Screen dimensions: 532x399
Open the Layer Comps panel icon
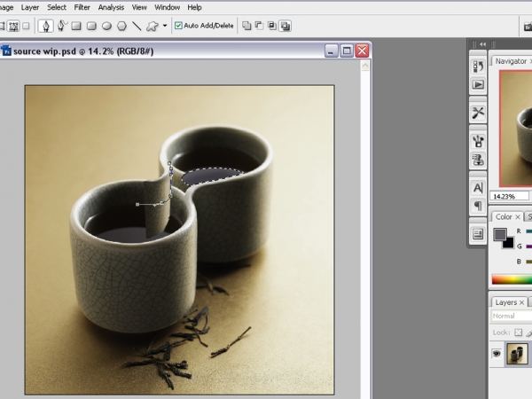click(478, 234)
